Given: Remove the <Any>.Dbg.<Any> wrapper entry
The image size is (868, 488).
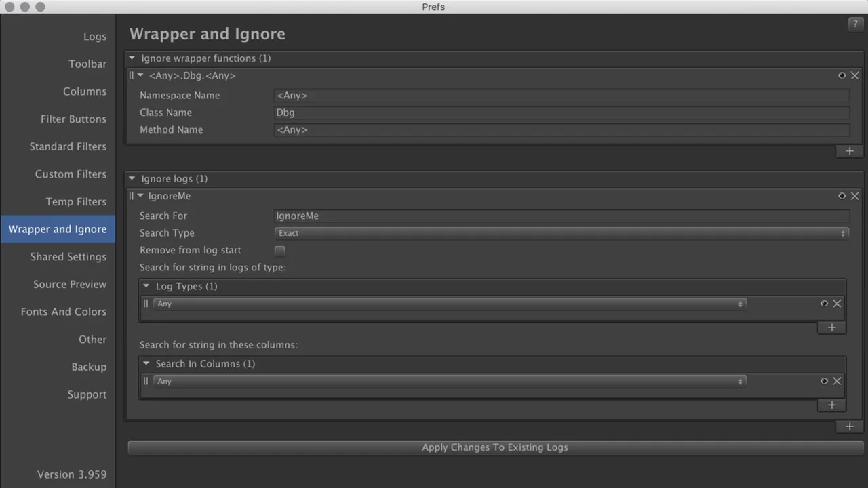Looking at the screenshot, I should click(854, 75).
